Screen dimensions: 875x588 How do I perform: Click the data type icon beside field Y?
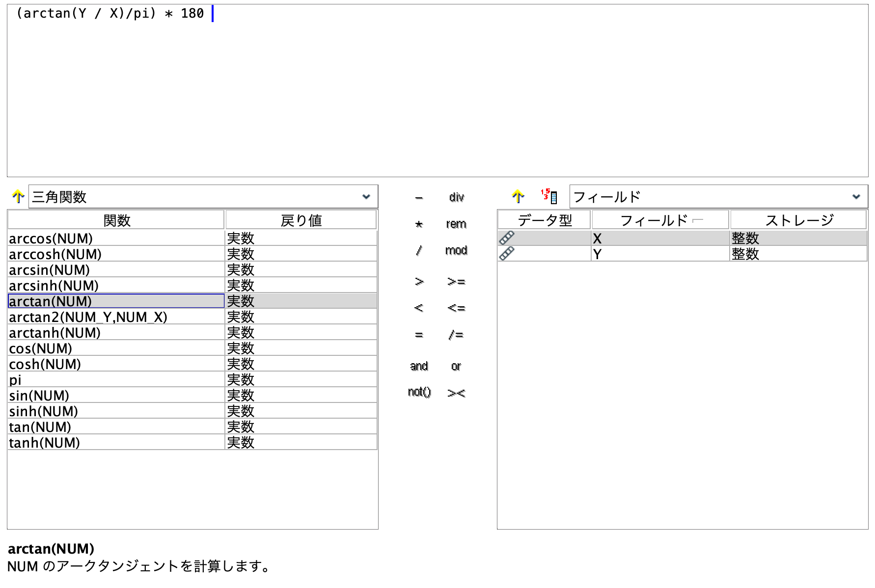pos(506,254)
